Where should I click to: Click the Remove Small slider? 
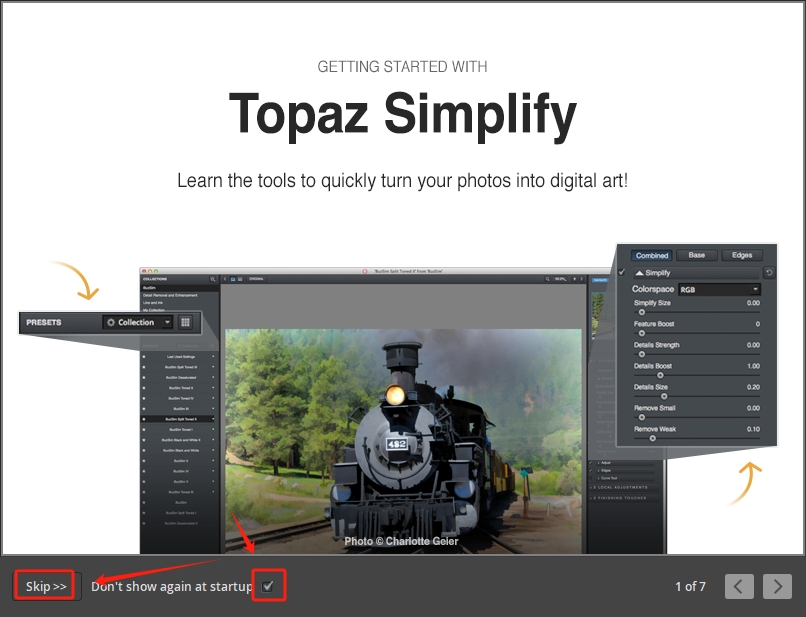(697, 418)
